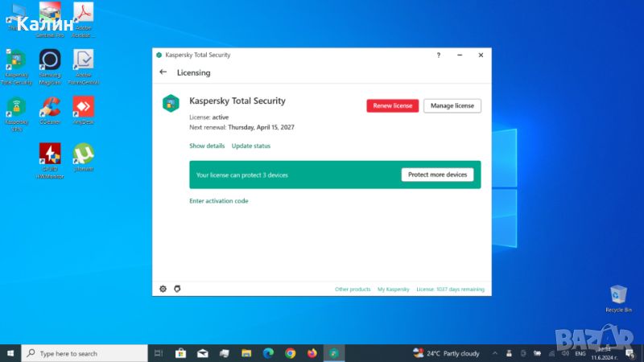Viewport: 644px width, 362px height.
Task: Open File Explorer from taskbar
Action: (x=246, y=353)
